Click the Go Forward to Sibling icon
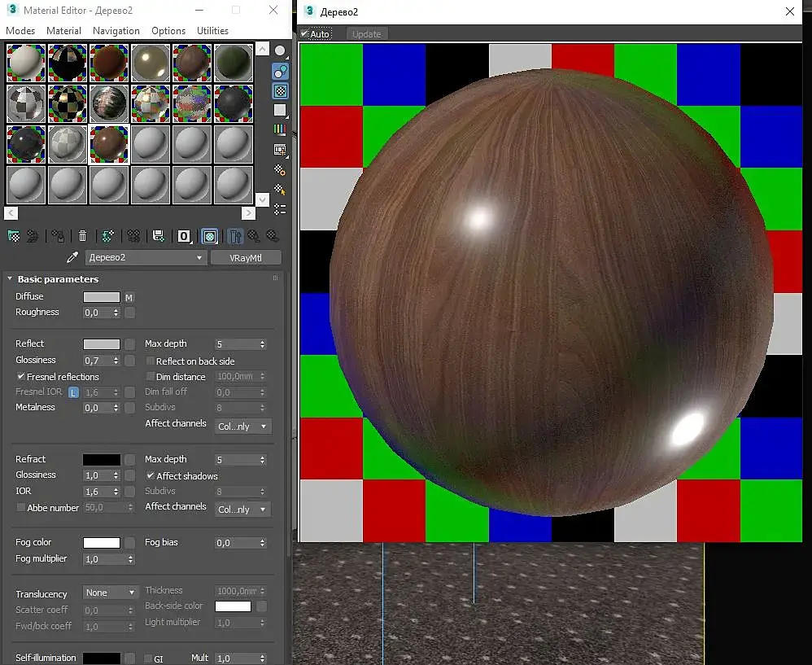Viewport: 812px width, 665px height. point(273,237)
